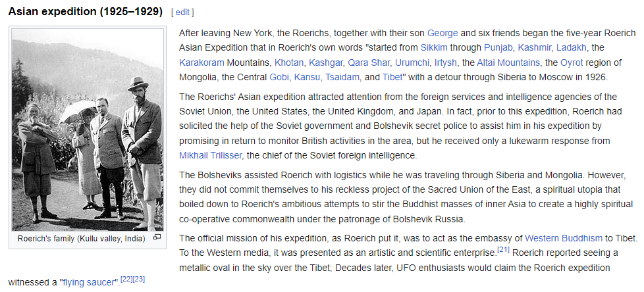Jump to citation reference 21
Viewport: 644px width, 292px height.
tap(504, 250)
